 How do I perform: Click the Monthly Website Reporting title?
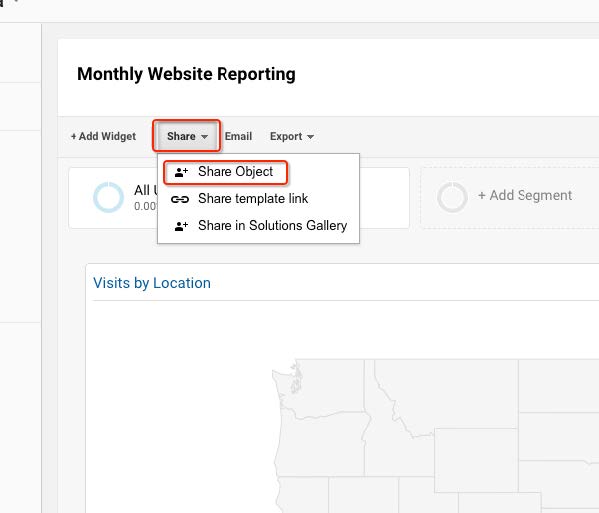186,74
